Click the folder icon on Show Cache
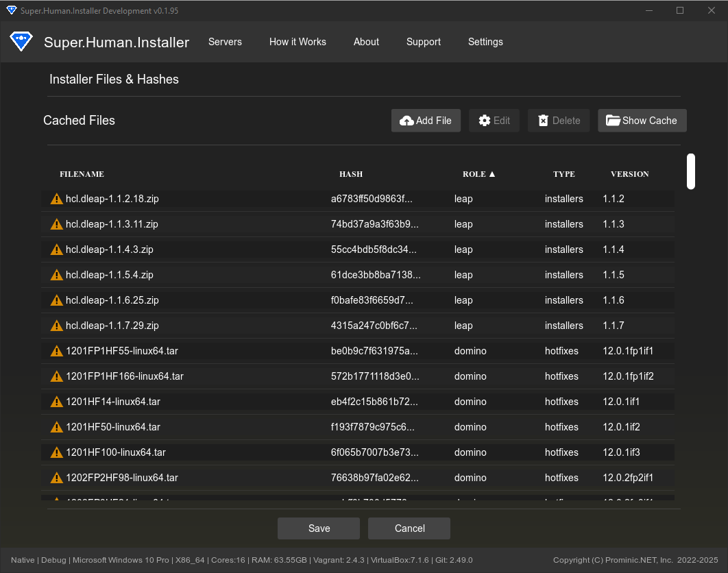The height and width of the screenshot is (573, 728). [614, 120]
